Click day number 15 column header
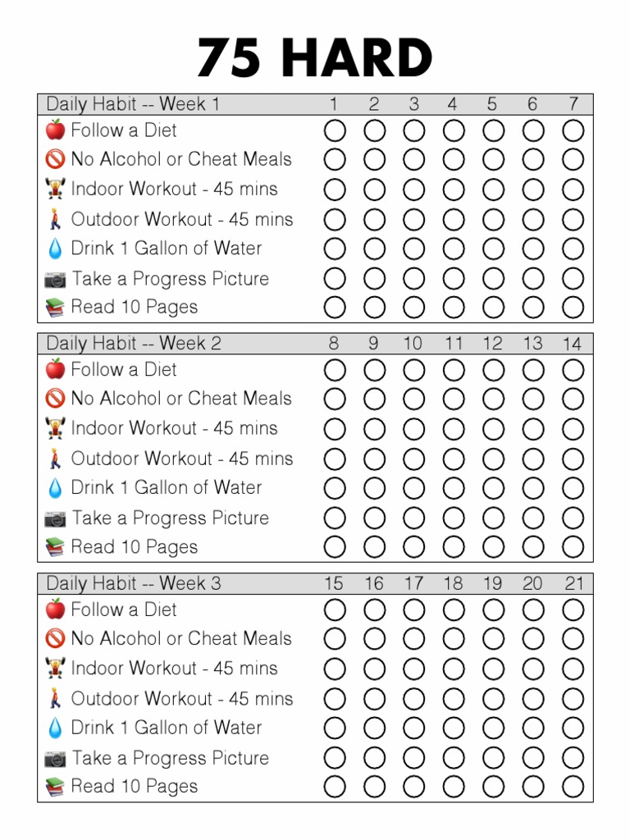This screenshot has height=840, width=630. pos(334,583)
